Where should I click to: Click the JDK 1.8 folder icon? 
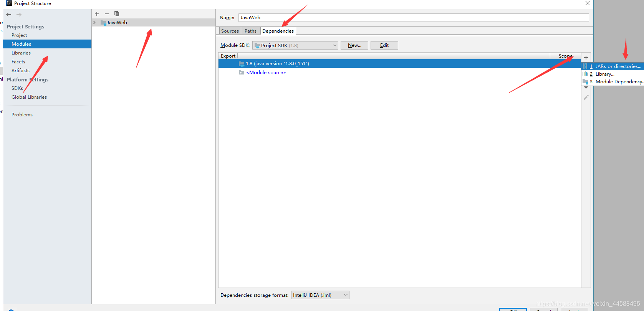[x=242, y=64]
